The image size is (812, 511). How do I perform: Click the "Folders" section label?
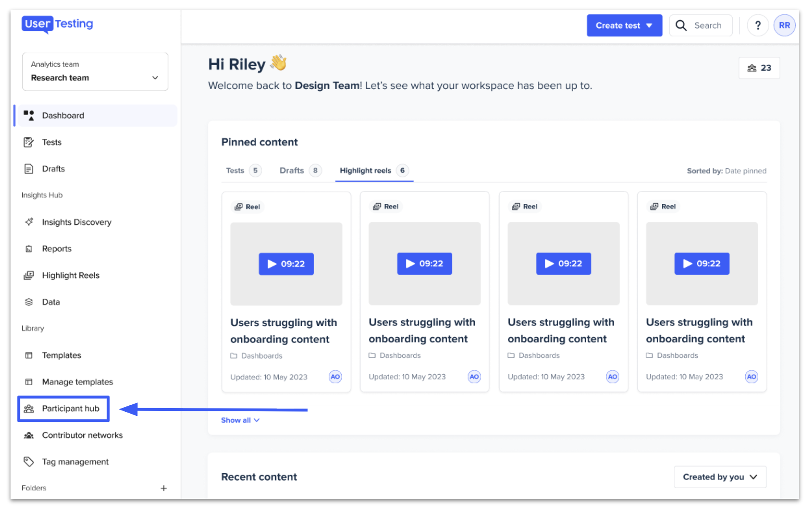coord(34,488)
